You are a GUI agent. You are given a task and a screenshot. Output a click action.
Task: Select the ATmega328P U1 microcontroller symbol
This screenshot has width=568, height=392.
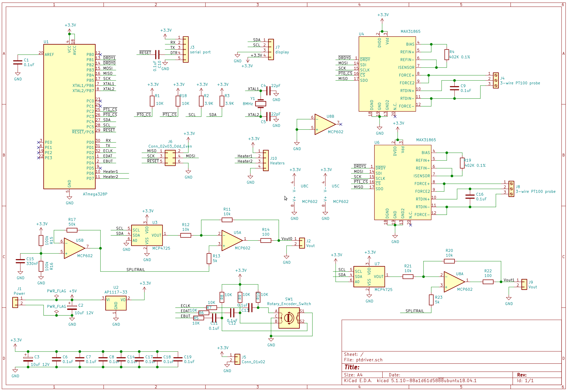[69, 116]
